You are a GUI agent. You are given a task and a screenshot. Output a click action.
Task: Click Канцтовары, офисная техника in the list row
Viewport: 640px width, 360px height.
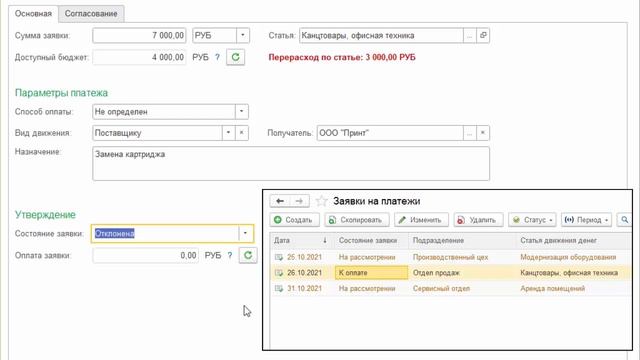(x=569, y=273)
